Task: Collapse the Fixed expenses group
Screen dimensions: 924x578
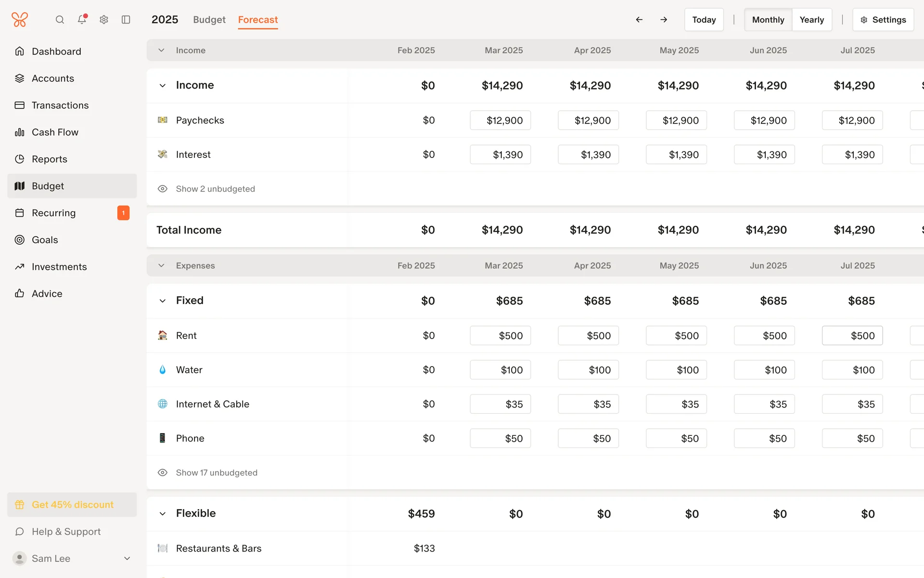Action: click(x=163, y=301)
